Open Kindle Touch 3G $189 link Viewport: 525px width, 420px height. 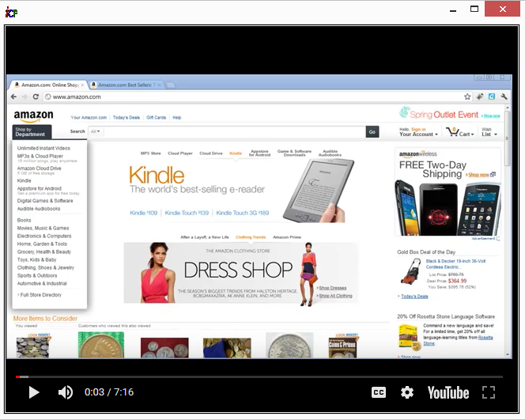click(243, 213)
